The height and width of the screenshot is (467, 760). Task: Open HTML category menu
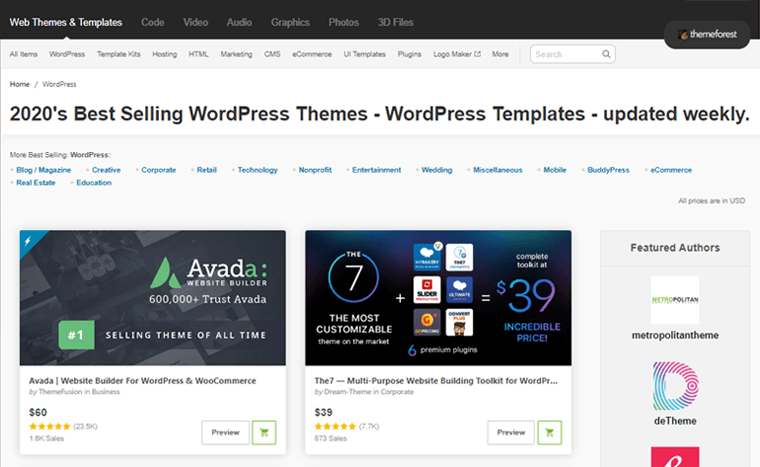(198, 54)
